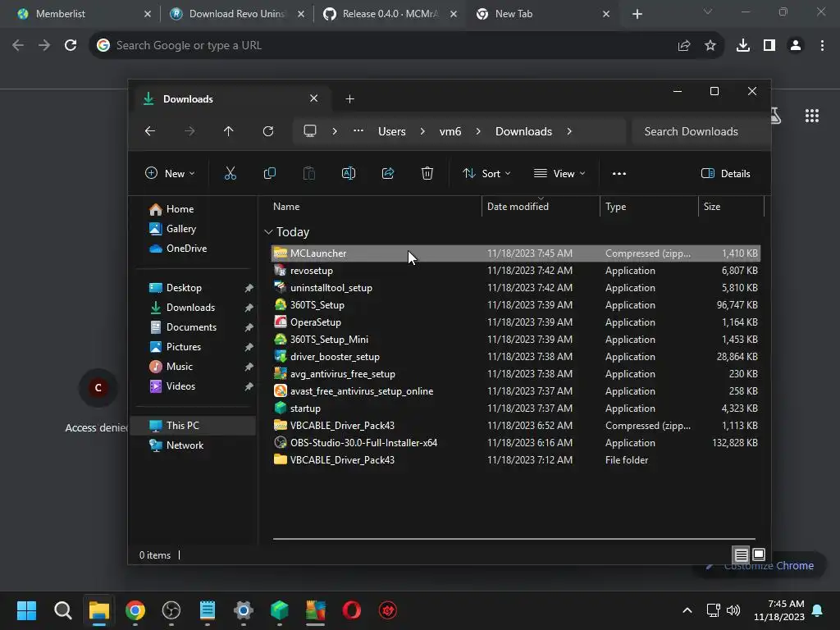Bookmark this tab with the star icon
The height and width of the screenshot is (630, 840).
710,46
